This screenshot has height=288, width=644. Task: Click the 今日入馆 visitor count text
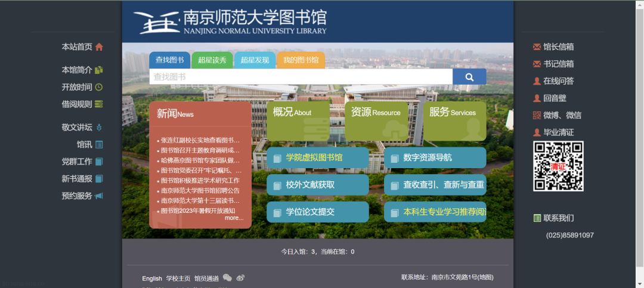click(x=318, y=252)
